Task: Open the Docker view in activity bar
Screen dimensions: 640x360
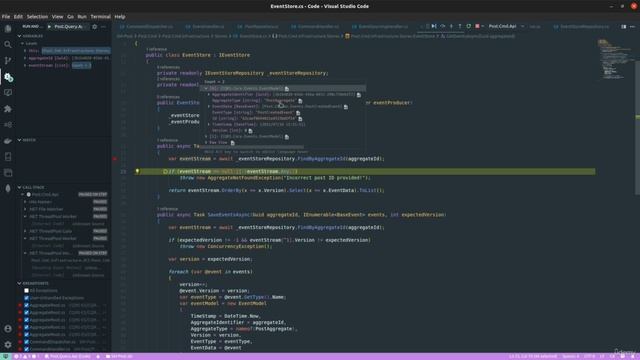Action: (8, 141)
